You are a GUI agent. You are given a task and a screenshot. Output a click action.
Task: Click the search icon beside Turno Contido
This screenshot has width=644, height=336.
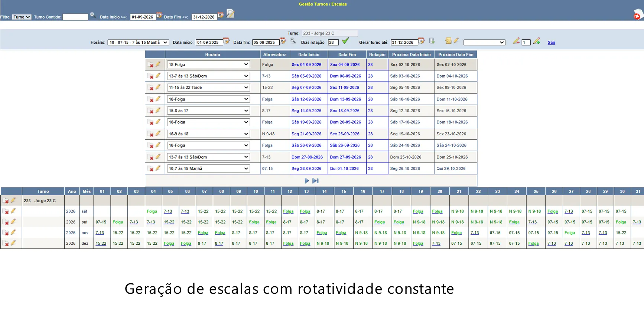point(93,15)
